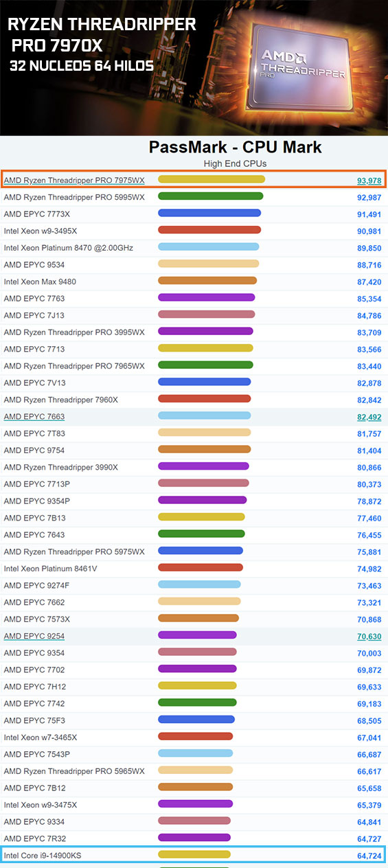Select the AMD EPYC 7643 name

(34, 534)
